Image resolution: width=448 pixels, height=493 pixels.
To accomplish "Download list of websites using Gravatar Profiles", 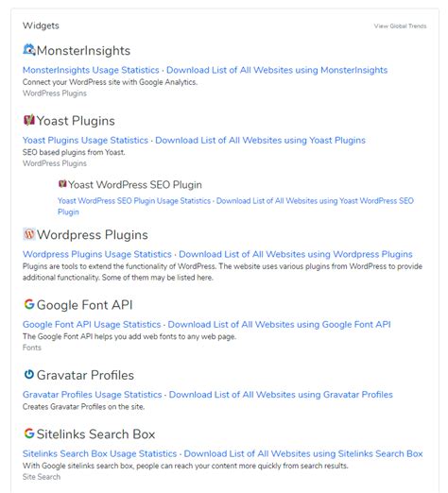I will (281, 395).
